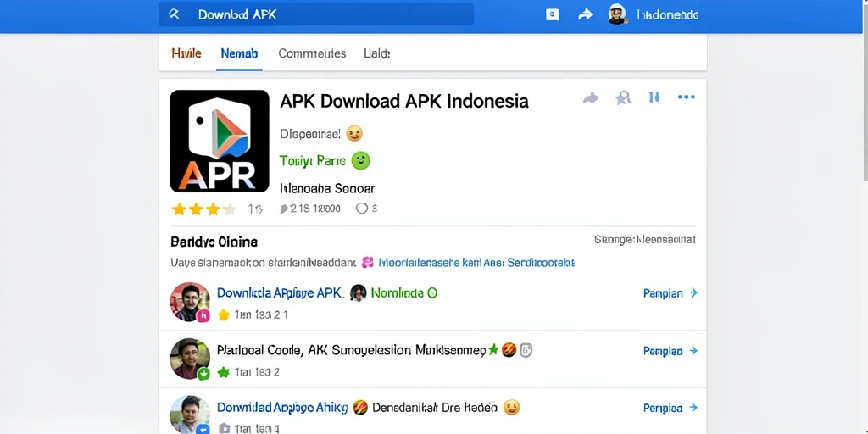Open the three-dot more options menu

tap(687, 97)
